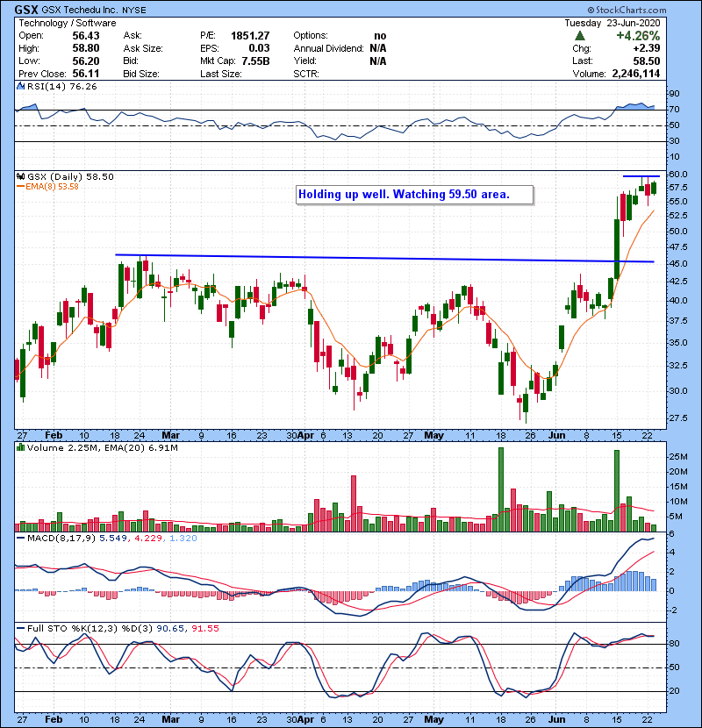The width and height of the screenshot is (702, 728).
Task: Click the Technology / Software sector label
Action: click(x=68, y=23)
